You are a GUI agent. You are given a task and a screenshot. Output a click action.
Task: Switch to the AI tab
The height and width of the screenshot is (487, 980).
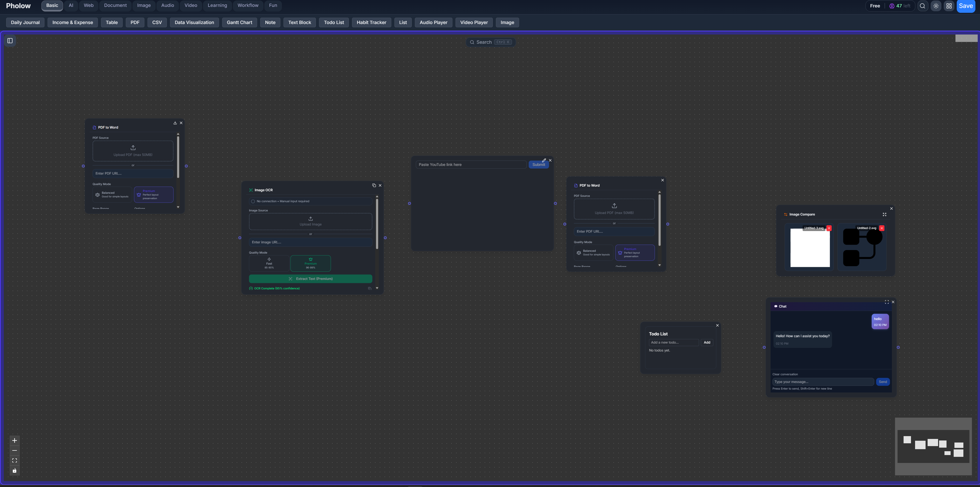tap(71, 5)
